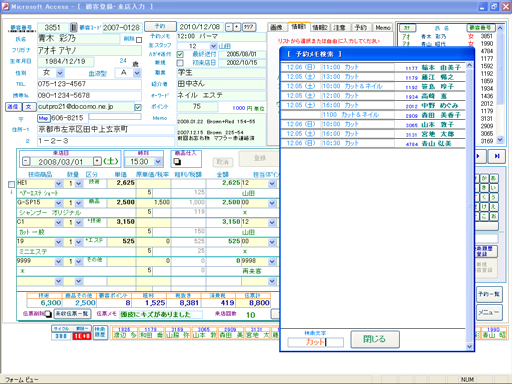The image size is (512, 384).
Task: Click the 商品仕入 stacked-pages icon
Action: pos(177,162)
